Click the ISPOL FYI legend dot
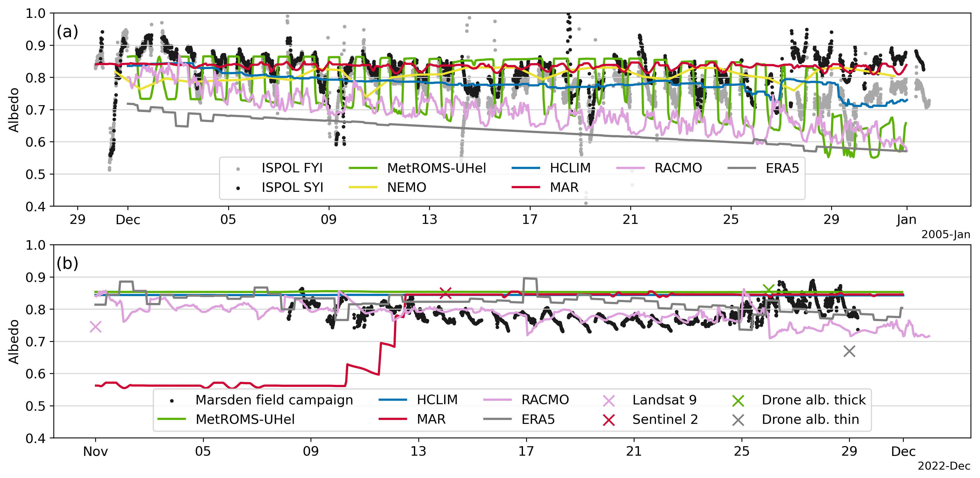980x478 pixels. point(238,169)
